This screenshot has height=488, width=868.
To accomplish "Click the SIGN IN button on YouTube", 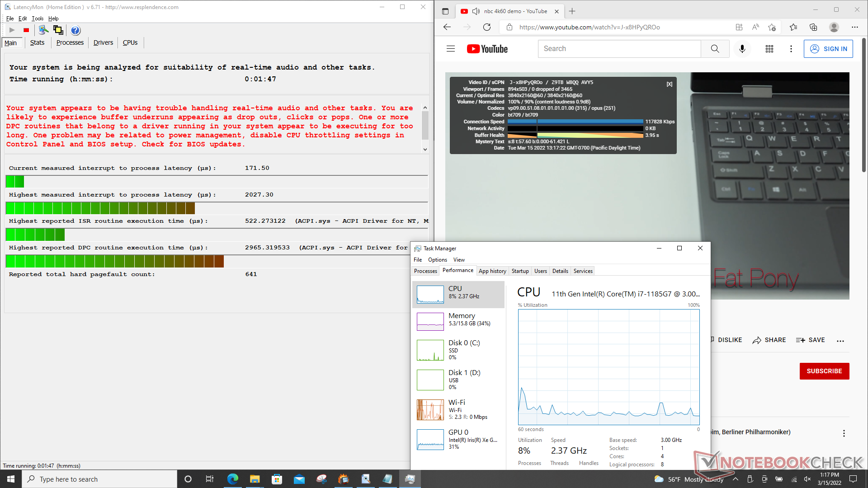I will coord(828,49).
